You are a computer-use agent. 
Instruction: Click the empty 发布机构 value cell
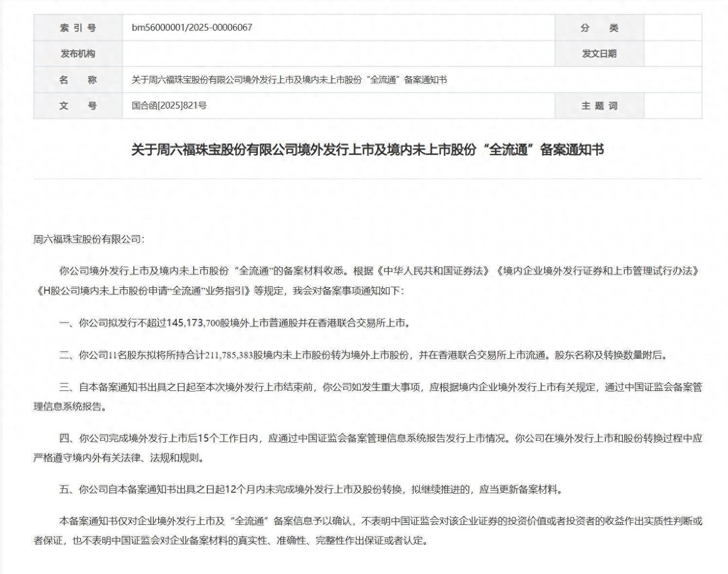338,54
